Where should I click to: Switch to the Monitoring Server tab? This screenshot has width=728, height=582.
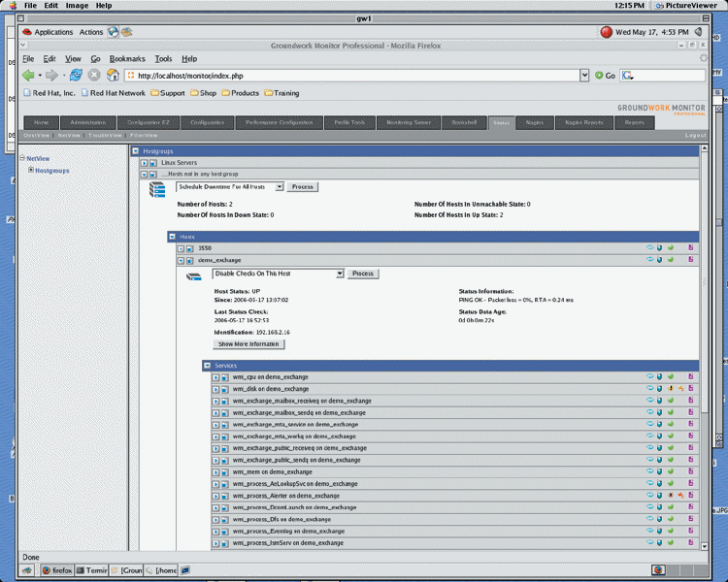(x=409, y=122)
